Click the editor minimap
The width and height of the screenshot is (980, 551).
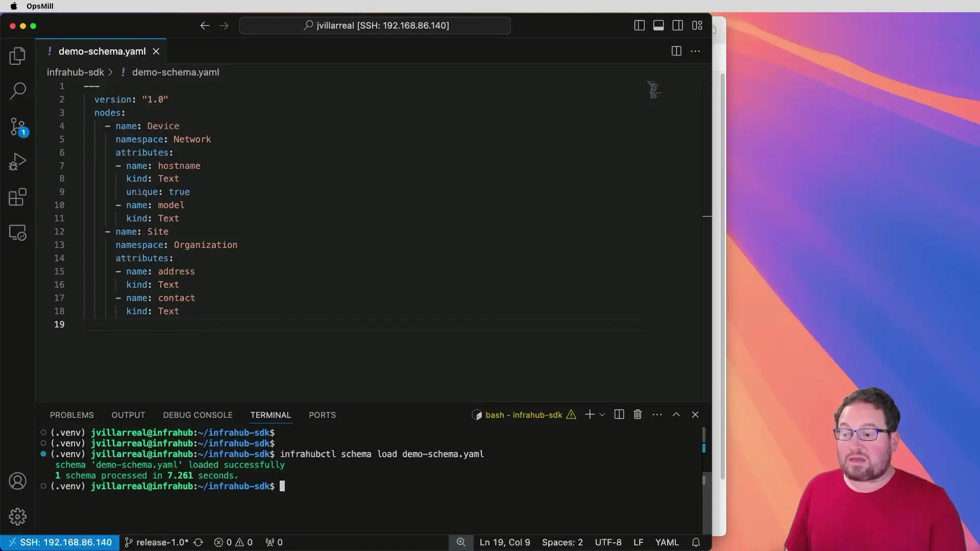[654, 90]
